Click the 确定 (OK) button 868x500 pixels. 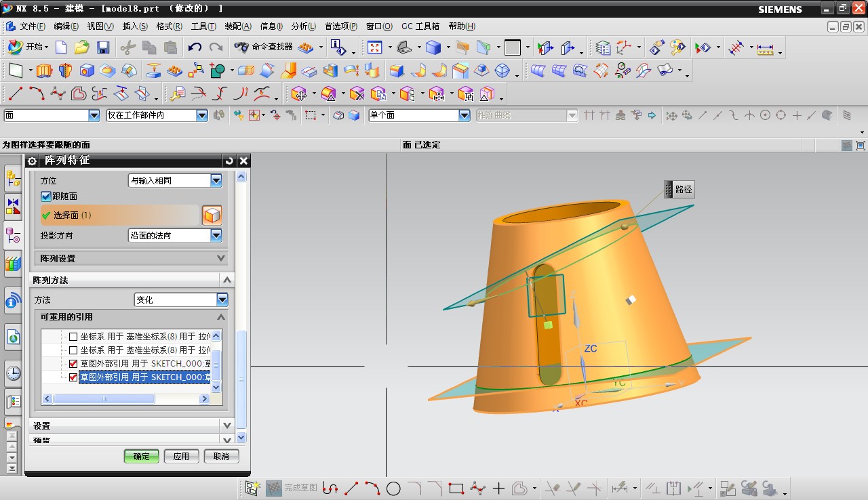(x=141, y=456)
